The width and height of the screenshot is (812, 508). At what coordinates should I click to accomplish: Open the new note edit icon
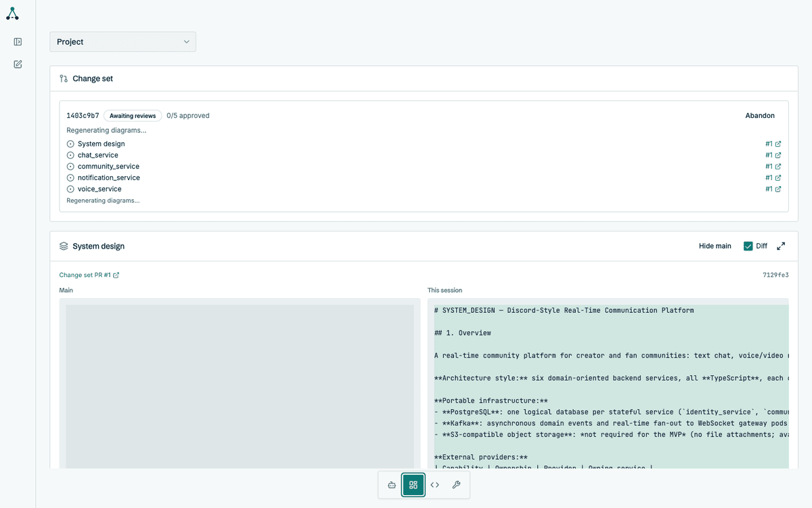point(18,64)
